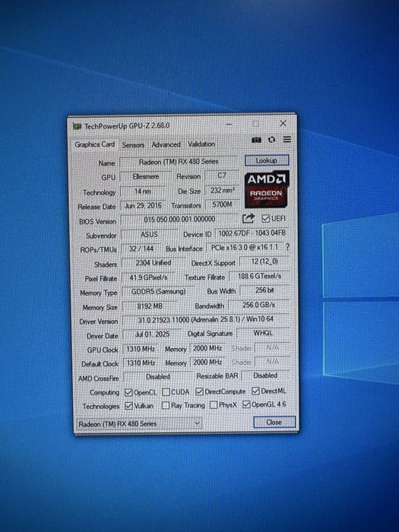Click the Close button at the bottom
The width and height of the screenshot is (399, 532).
coord(274,422)
